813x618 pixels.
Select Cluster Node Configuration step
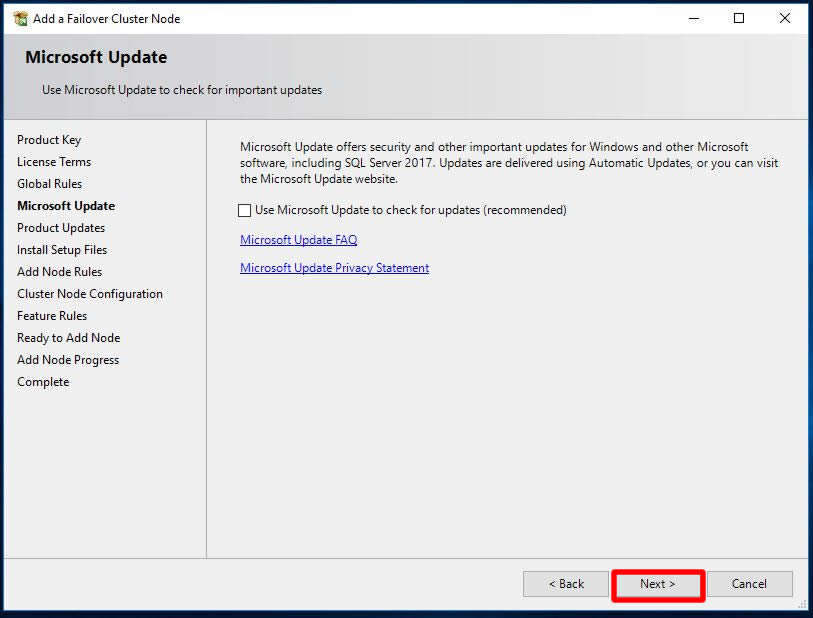click(x=90, y=294)
